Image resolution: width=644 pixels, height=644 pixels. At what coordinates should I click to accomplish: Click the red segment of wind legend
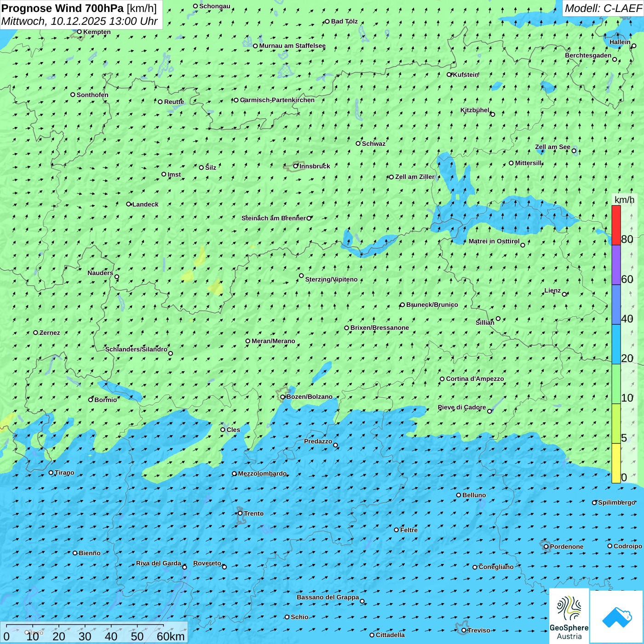tap(616, 225)
